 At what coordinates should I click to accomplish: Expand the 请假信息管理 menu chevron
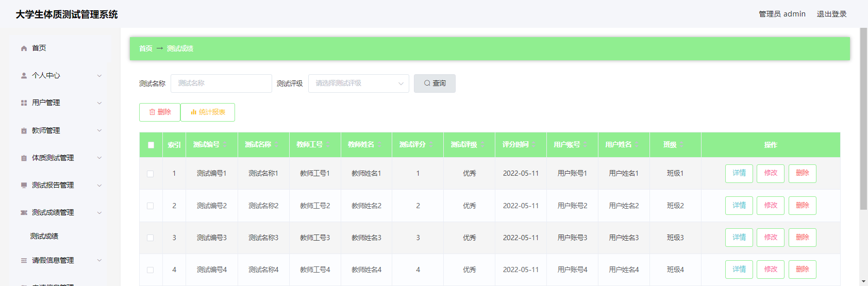click(x=99, y=260)
